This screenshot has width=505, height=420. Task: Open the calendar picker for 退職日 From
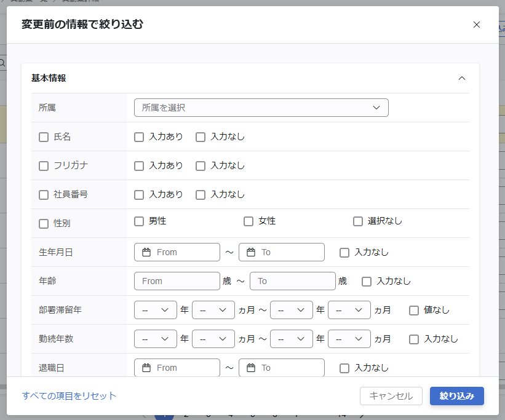point(146,368)
